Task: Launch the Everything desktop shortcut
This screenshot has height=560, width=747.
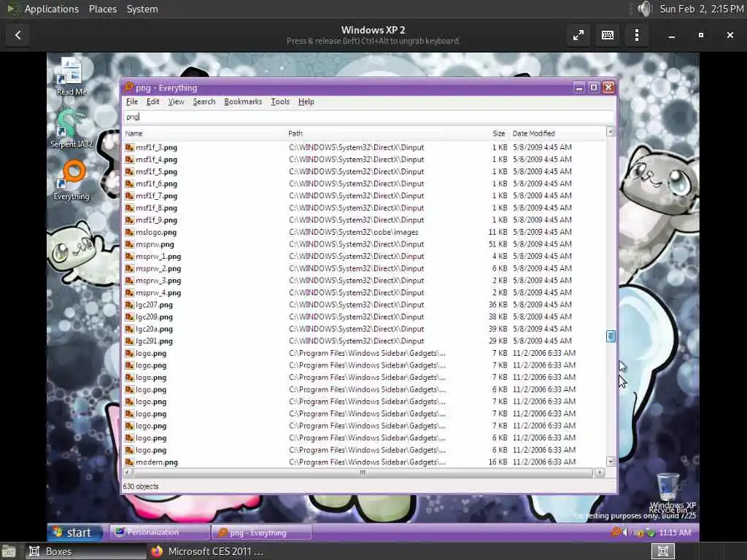Action: pos(71,181)
